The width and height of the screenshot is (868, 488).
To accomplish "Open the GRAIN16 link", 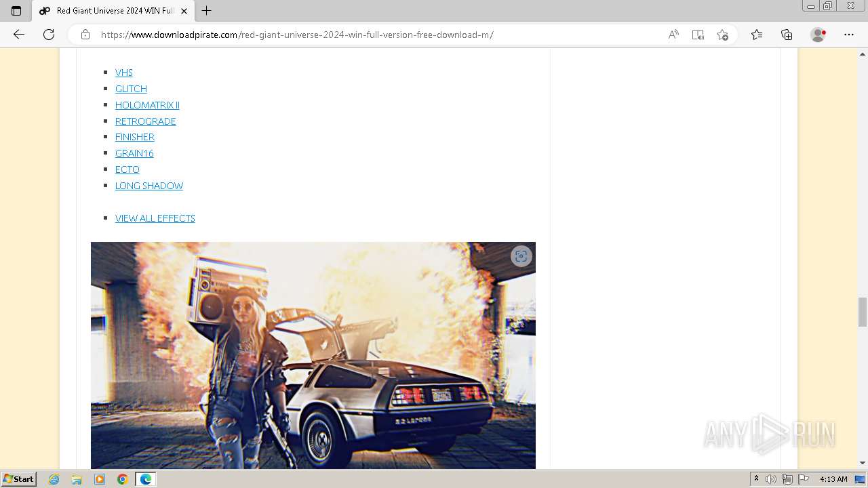I will (134, 153).
